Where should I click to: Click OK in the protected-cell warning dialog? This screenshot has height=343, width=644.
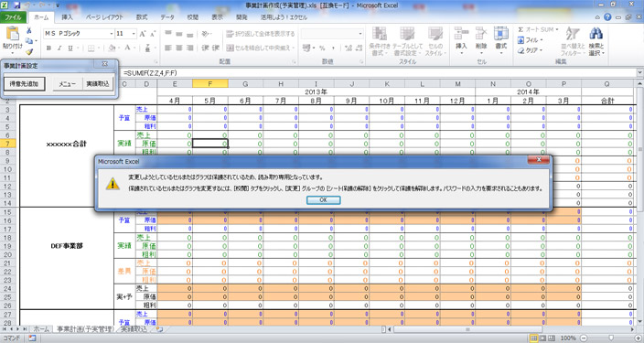point(323,200)
